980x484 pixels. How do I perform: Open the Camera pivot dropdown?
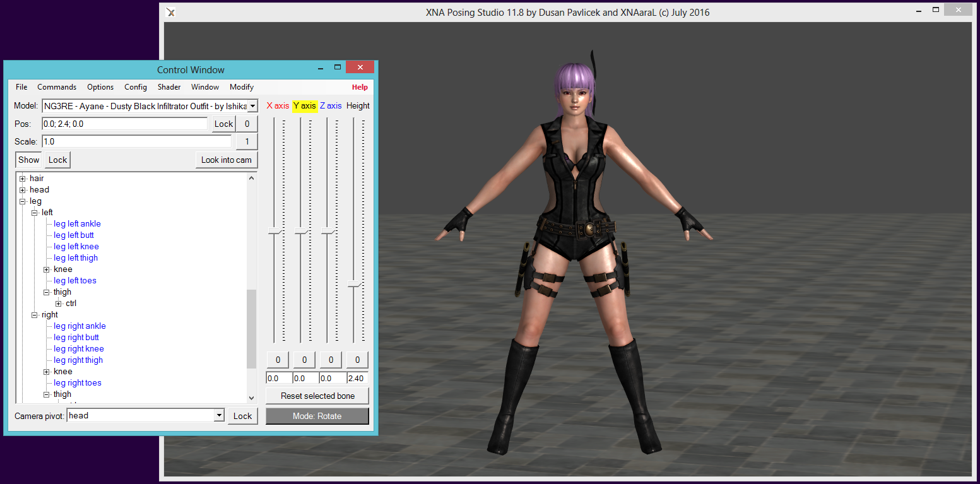tap(219, 415)
